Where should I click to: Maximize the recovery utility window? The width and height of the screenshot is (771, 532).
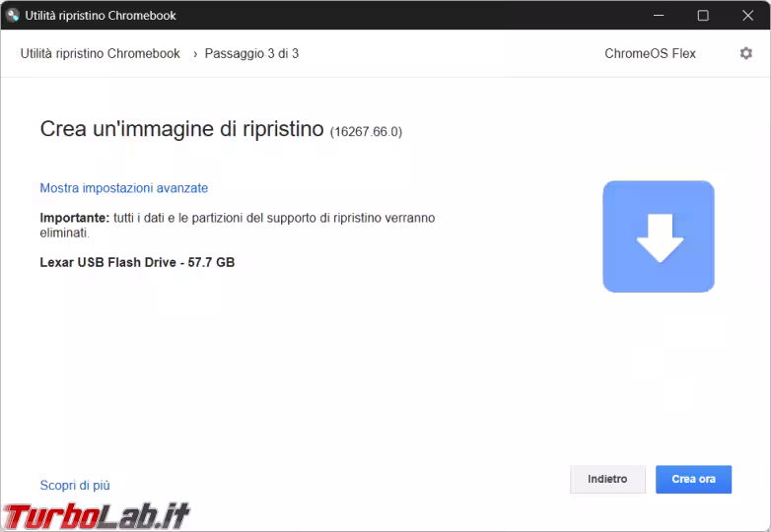click(703, 15)
